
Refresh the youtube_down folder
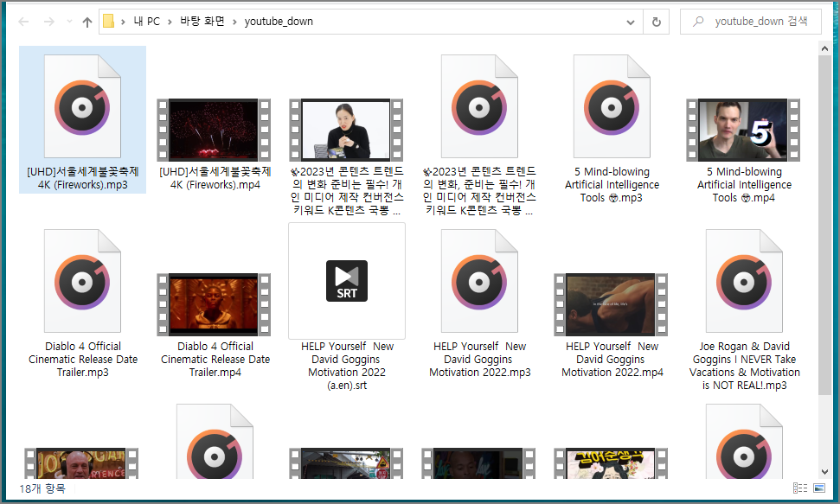(657, 22)
